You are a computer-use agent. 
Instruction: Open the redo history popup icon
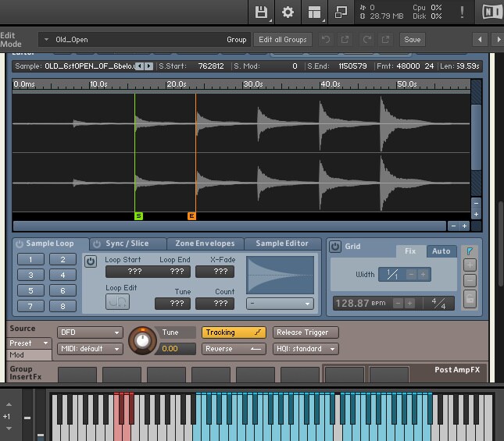click(385, 40)
